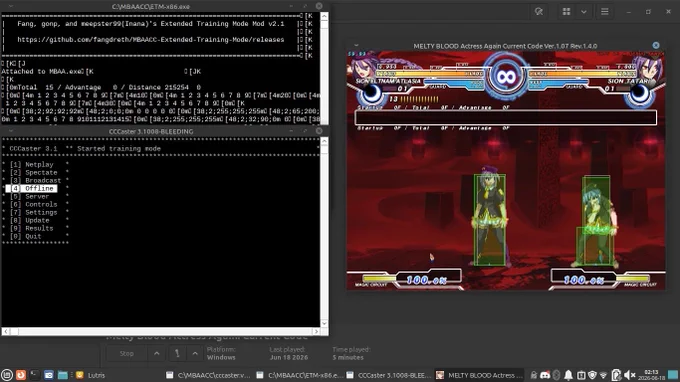Click the CCCaster horizontal scroll-left arrow
The image size is (680, 382).
[x=6, y=331]
